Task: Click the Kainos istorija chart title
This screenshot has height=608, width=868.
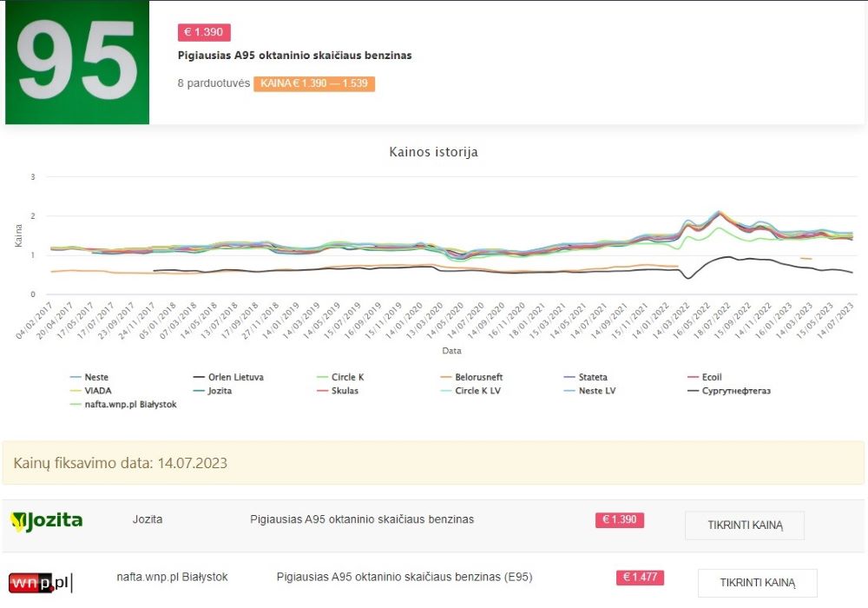Action: point(433,152)
